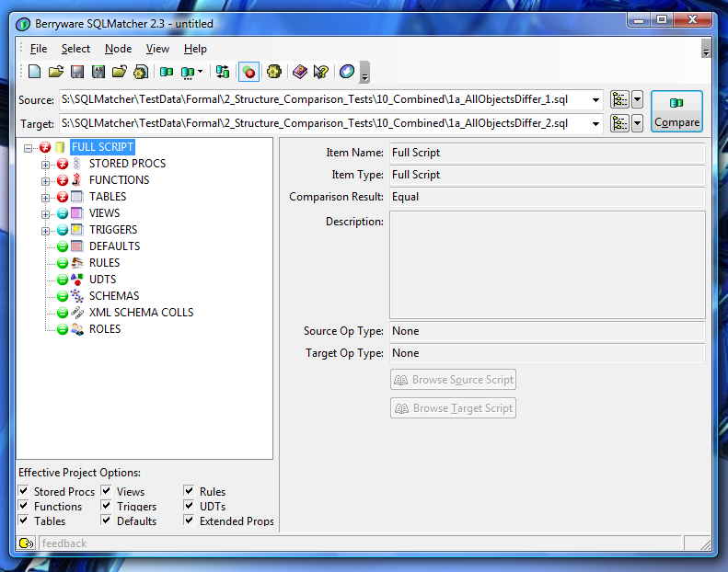Image resolution: width=728 pixels, height=572 pixels.
Task: Click the Compare databases toolbar icon
Action: coord(167,72)
